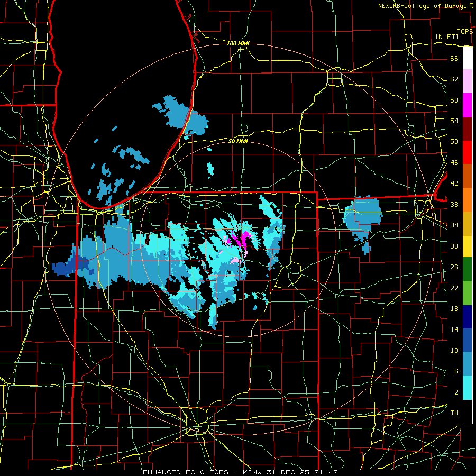This screenshot has height=476, width=476.
Task: Select the light green legend swatch
Action: (x=467, y=293)
